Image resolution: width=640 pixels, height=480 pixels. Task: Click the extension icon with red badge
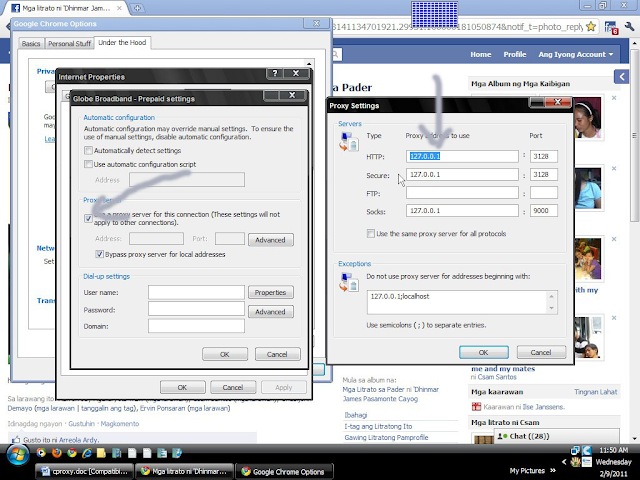[611, 27]
